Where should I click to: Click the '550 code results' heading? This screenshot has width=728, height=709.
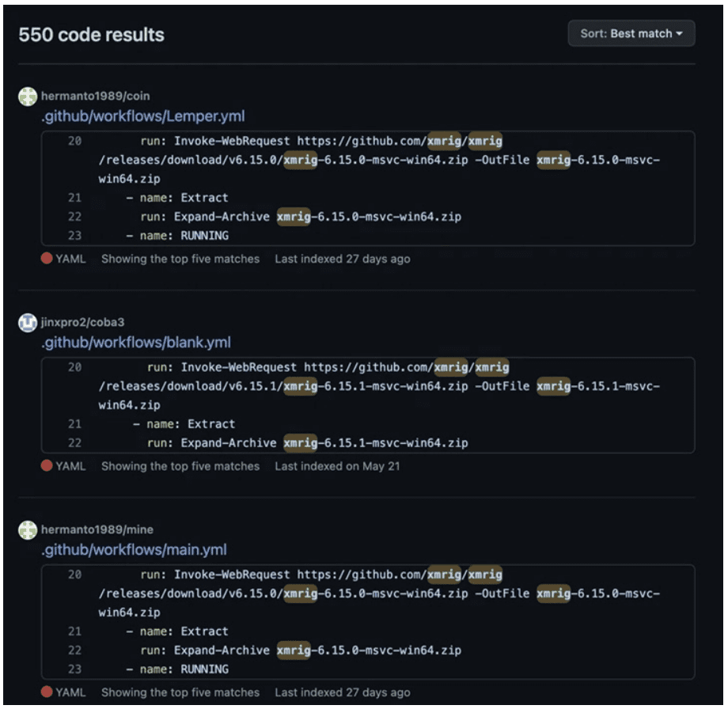click(91, 35)
